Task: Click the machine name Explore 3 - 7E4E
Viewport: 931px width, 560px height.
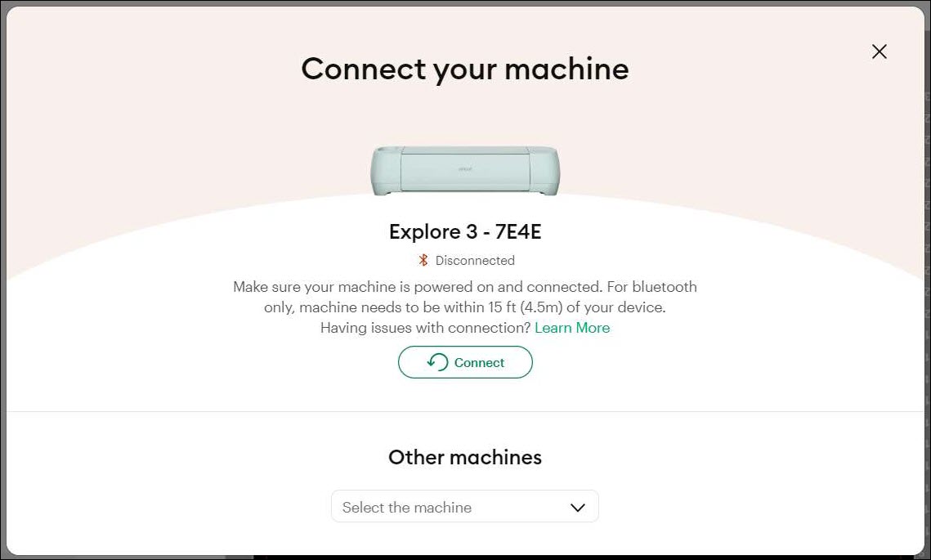Action: [464, 231]
